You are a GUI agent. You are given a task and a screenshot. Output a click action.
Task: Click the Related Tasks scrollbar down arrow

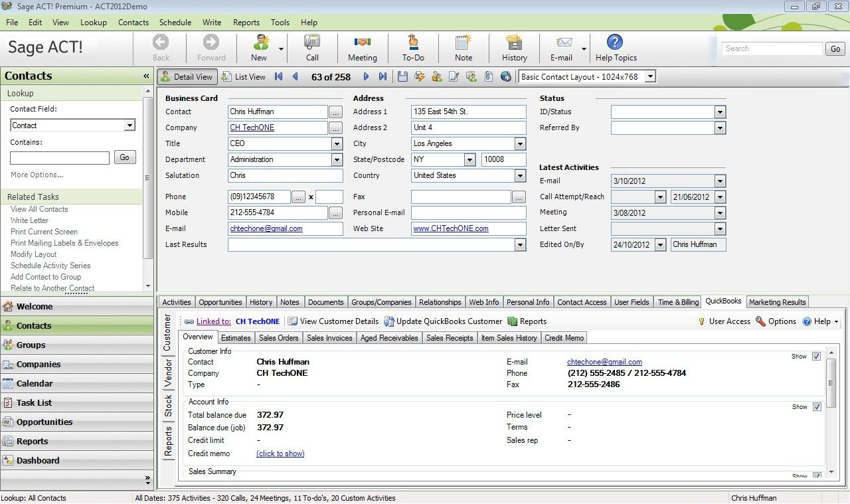[147, 287]
